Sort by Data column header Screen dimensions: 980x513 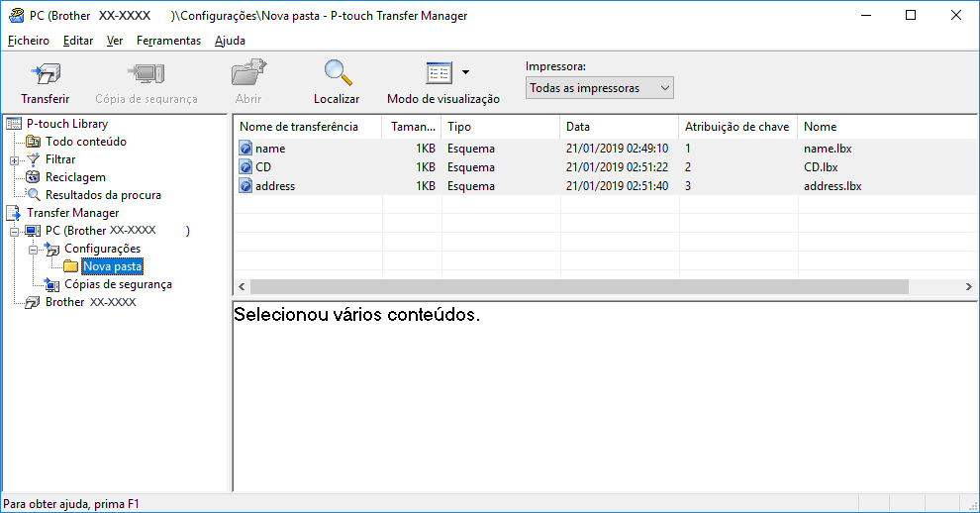(x=620, y=127)
